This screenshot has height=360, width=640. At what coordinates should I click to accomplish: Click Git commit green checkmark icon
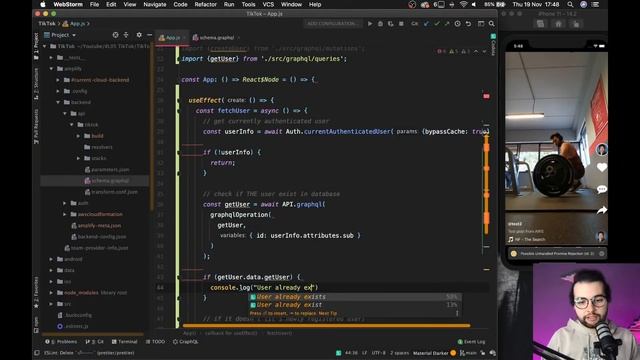(x=437, y=24)
